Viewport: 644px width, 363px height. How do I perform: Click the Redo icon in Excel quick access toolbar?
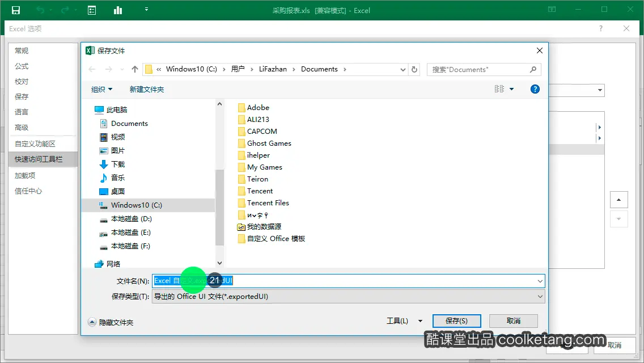tap(65, 10)
